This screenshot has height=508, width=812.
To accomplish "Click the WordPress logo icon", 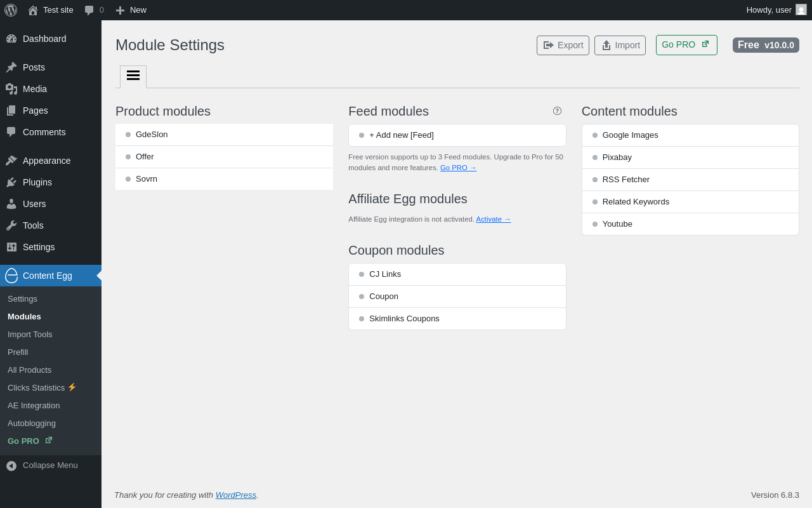I will (x=11, y=10).
